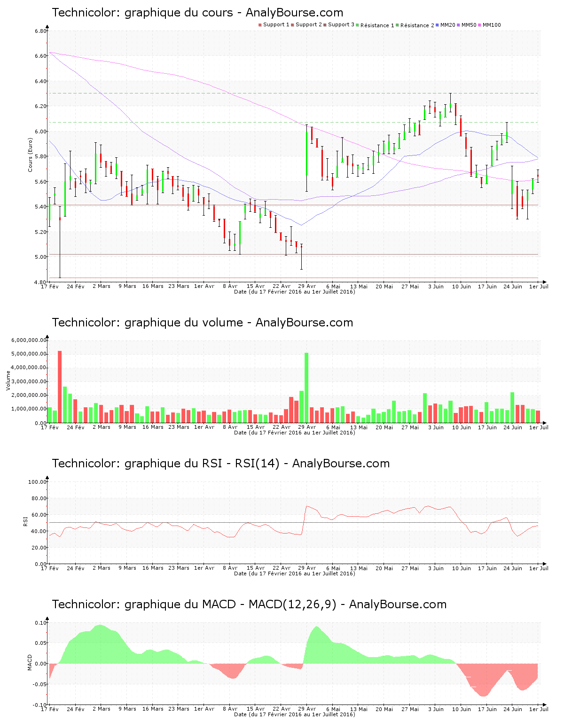
Task: Select the 'Résistance 1' legend label
Action: (377, 25)
